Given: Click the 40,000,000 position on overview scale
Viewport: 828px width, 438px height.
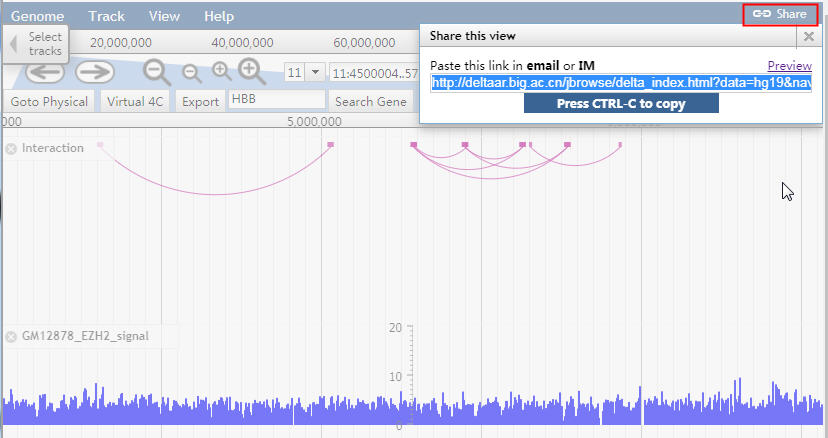Looking at the screenshot, I should click(242, 43).
